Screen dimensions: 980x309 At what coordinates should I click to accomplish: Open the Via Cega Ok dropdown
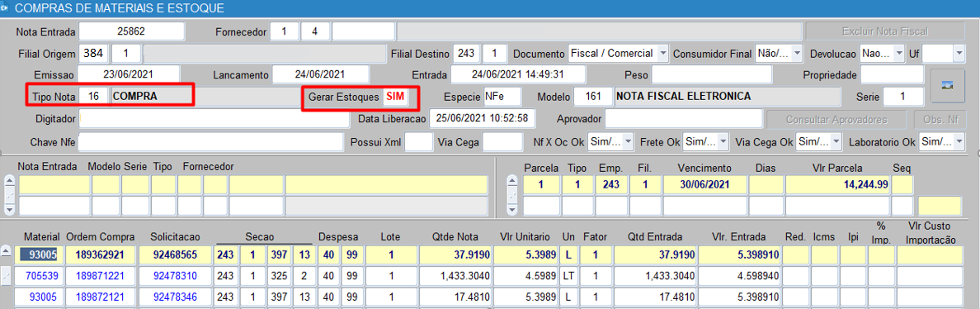click(837, 142)
